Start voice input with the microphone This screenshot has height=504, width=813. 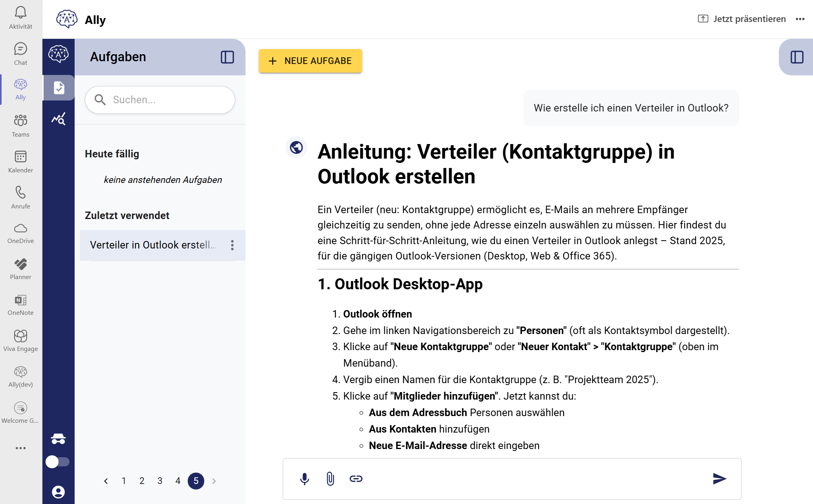[304, 478]
